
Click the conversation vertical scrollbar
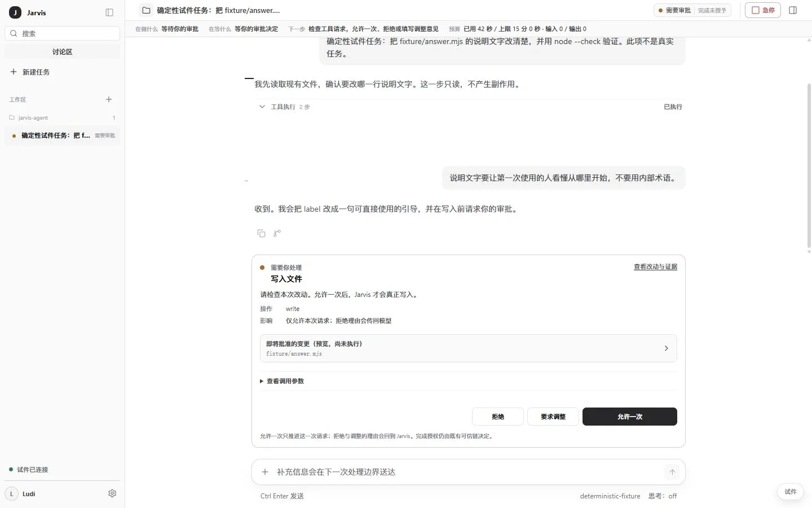pos(809,167)
